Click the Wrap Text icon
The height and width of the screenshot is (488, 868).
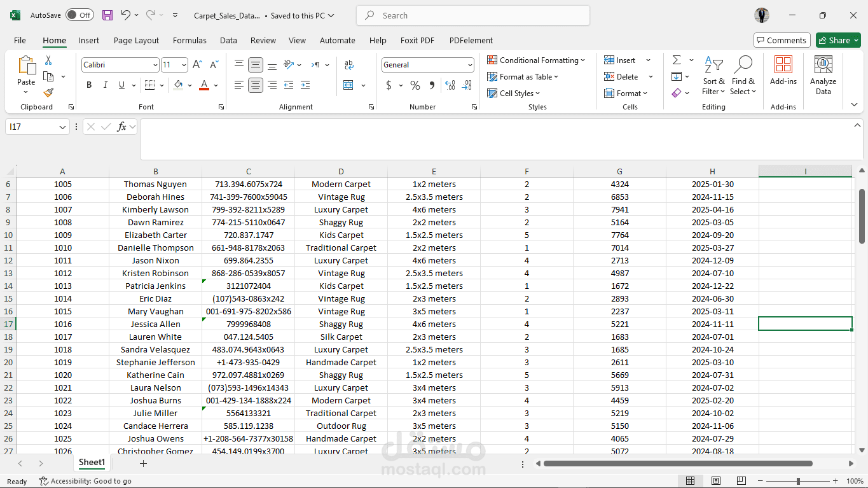(x=349, y=65)
